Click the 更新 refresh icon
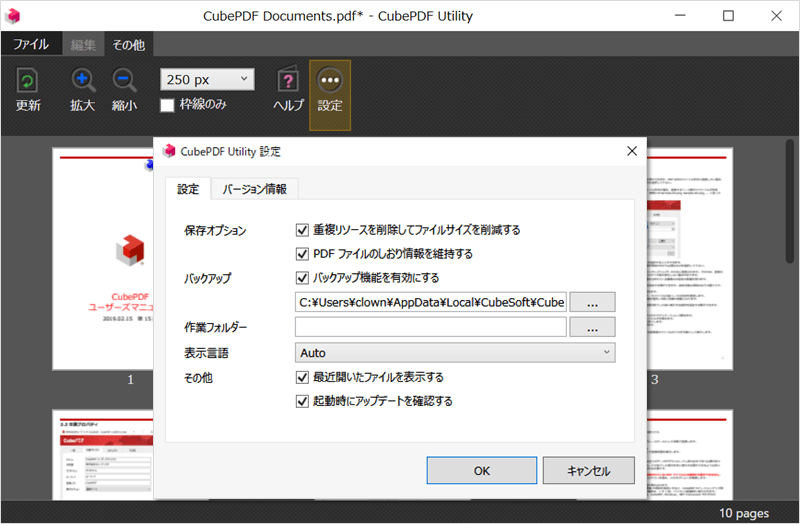This screenshot has width=800, height=524. pos(27,82)
